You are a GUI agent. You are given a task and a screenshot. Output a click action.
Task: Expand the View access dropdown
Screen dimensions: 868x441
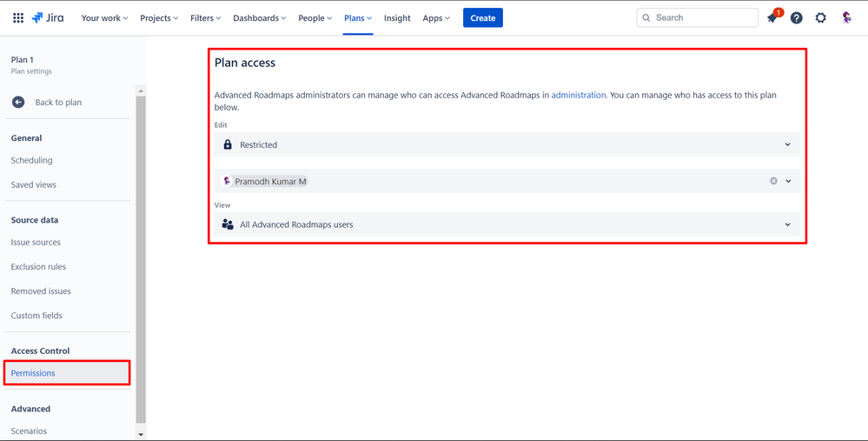point(507,224)
